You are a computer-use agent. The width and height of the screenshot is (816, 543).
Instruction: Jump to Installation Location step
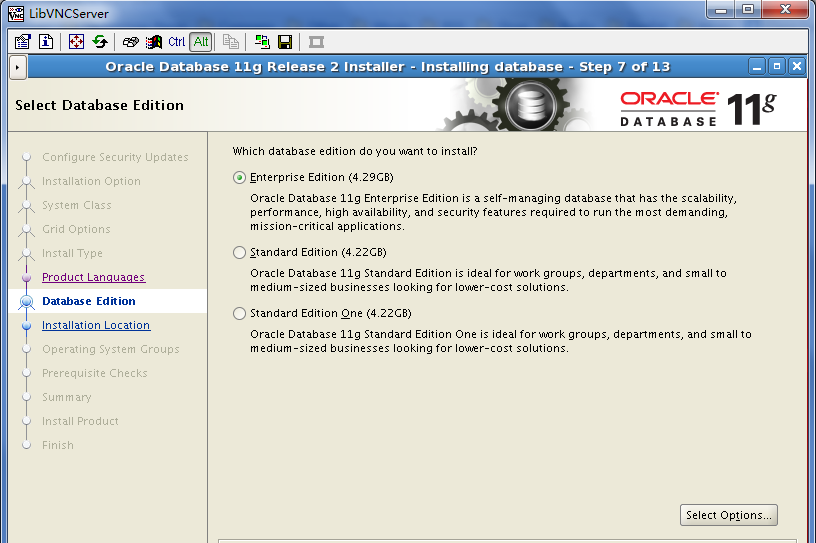(96, 325)
